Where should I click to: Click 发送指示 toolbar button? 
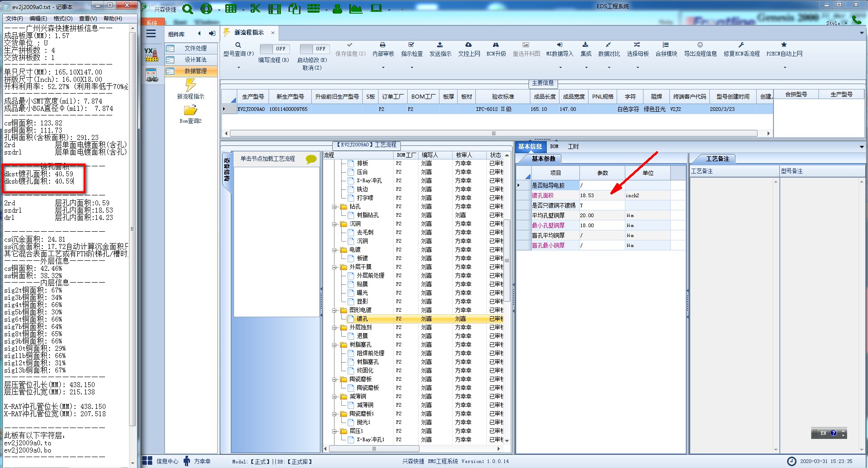(x=440, y=50)
